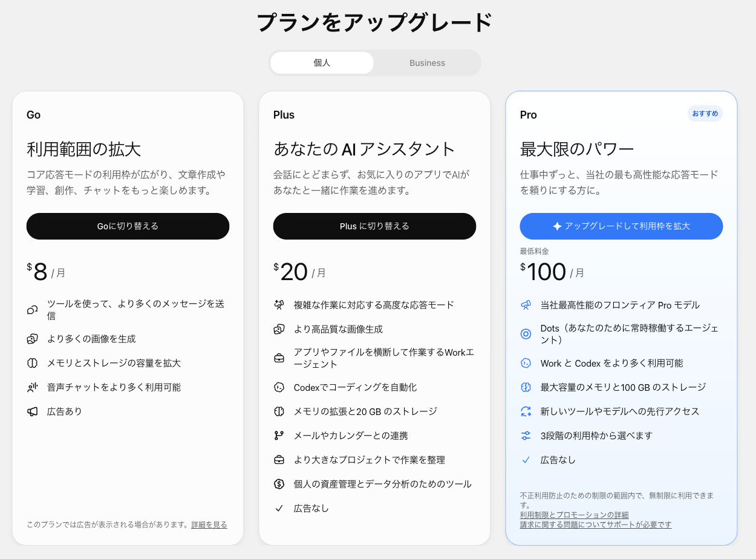The height and width of the screenshot is (559, 756).
Task: Click the Pro plan name
Action: (x=528, y=115)
